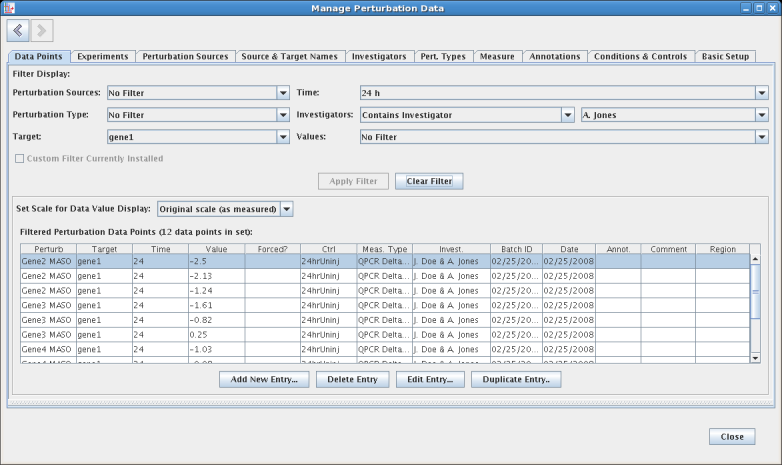The height and width of the screenshot is (465, 782).
Task: Toggle Custom Filter Currently Installed checkbox
Action: pyautogui.click(x=19, y=159)
